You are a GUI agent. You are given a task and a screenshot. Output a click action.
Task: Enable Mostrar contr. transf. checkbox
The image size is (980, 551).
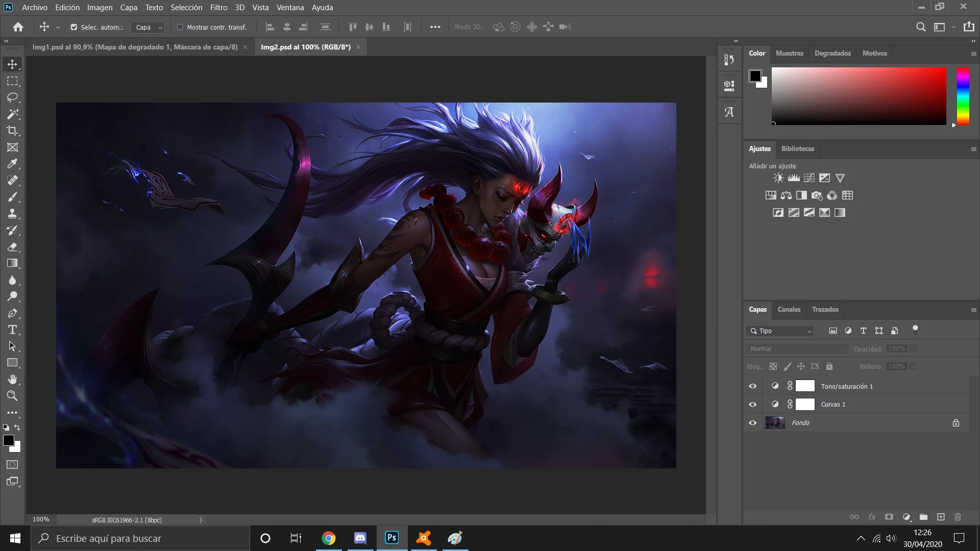(180, 27)
